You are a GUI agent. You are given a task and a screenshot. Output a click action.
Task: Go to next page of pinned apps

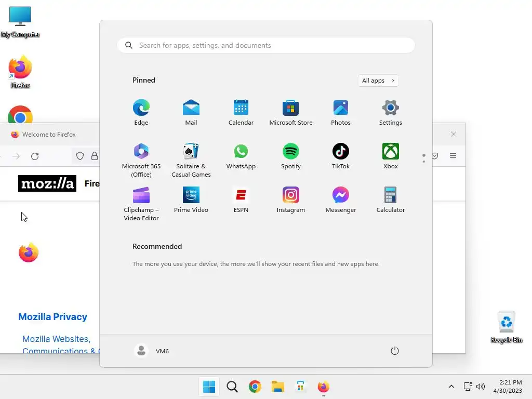tap(424, 161)
